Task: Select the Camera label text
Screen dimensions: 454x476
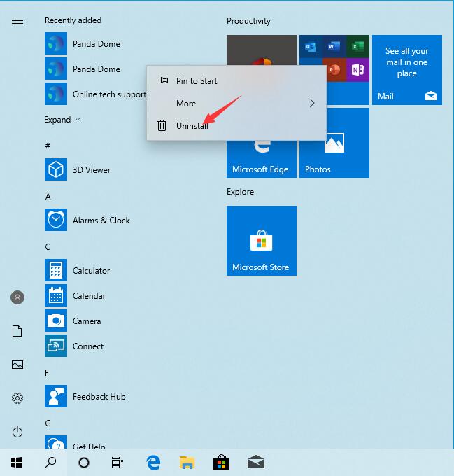Action: click(87, 321)
